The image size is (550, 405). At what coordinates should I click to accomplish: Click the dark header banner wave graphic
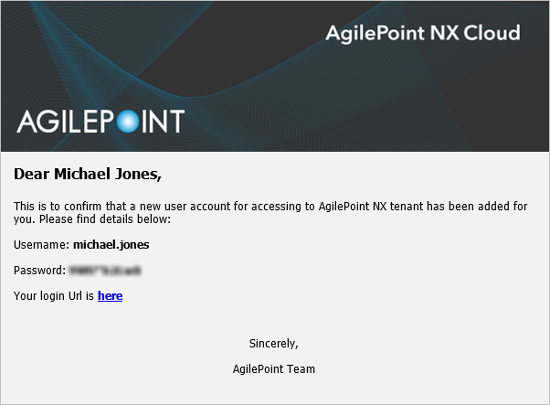[x=275, y=76]
